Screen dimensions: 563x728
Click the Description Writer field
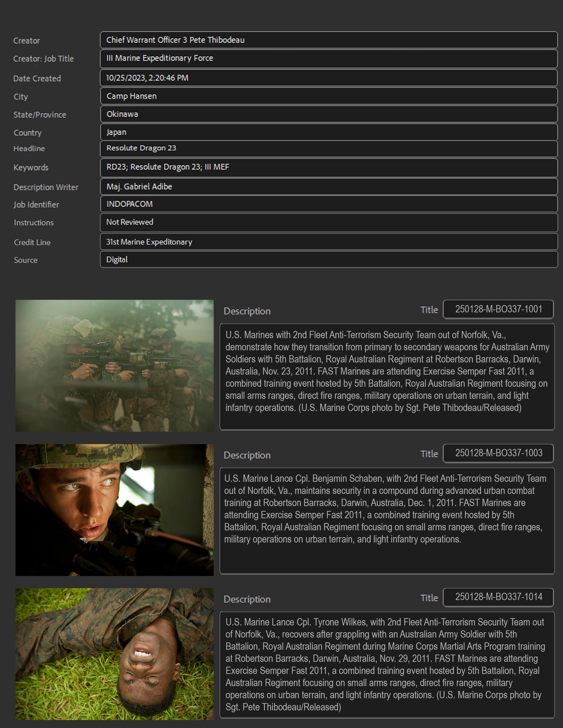pyautogui.click(x=329, y=187)
